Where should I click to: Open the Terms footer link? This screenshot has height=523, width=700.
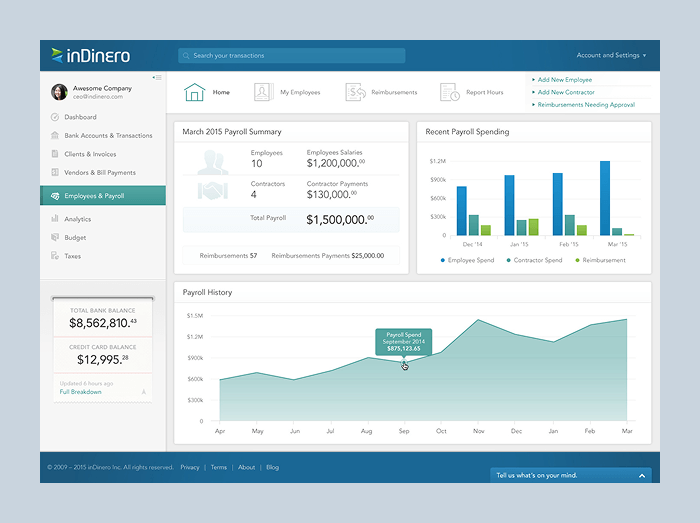click(219, 467)
